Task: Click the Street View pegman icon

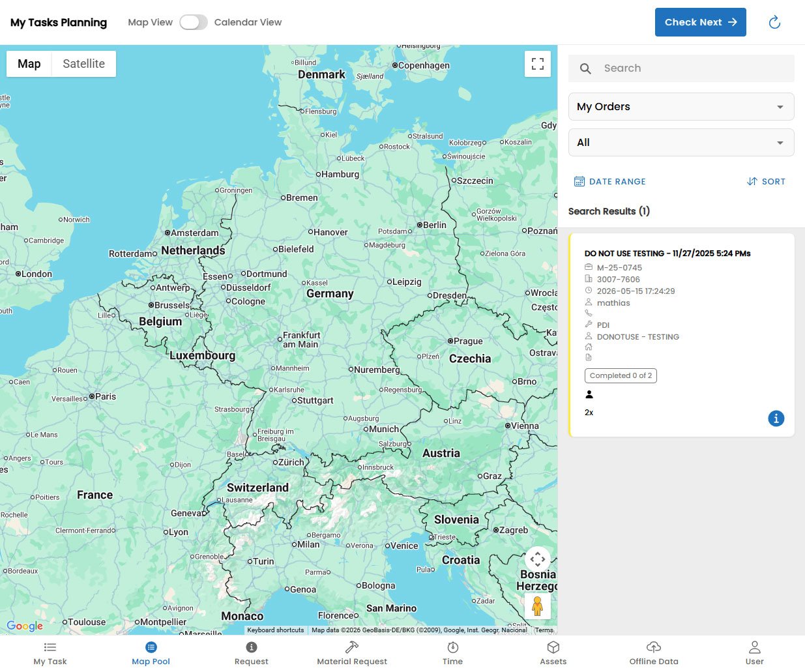Action: coord(538,606)
